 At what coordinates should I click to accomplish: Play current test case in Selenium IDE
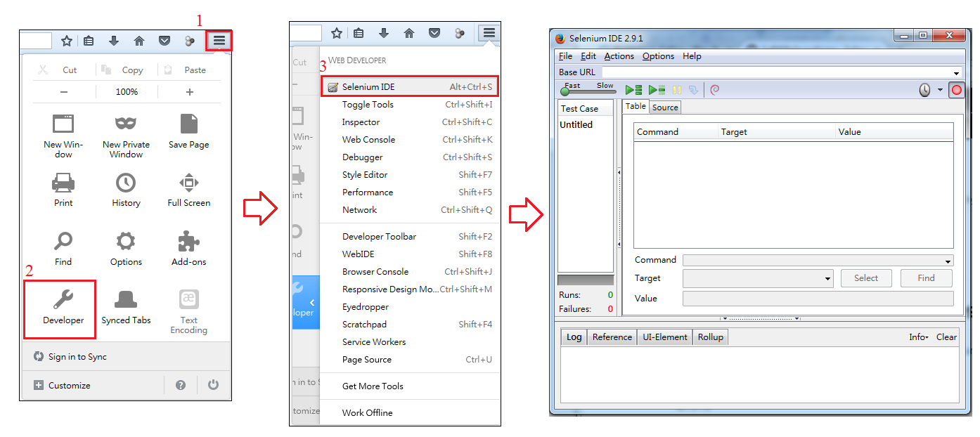(x=657, y=90)
